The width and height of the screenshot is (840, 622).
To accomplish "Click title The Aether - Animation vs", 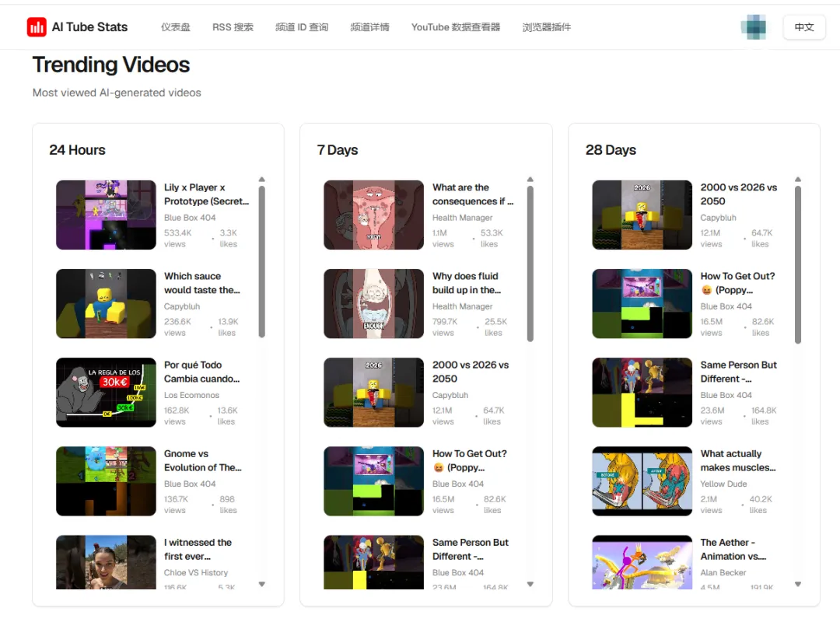I will pos(733,549).
